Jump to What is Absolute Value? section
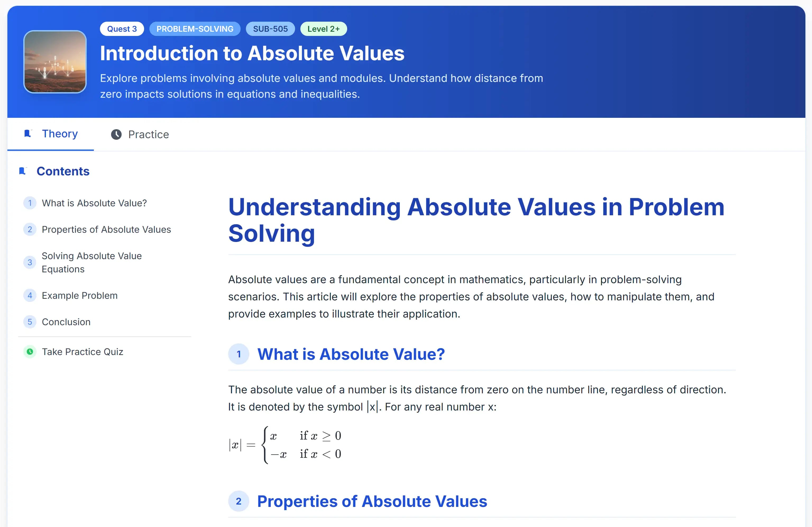Viewport: 812px width, 527px height. [94, 203]
